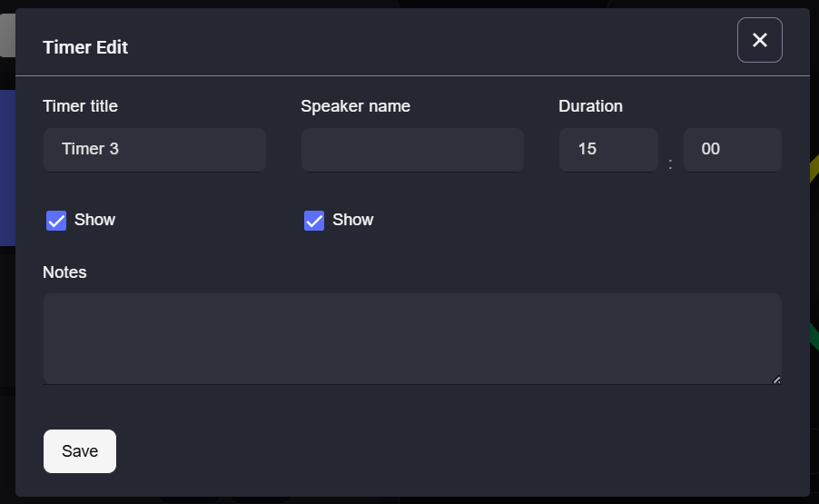Click the "Timer Edit" dialog heading

(85, 47)
